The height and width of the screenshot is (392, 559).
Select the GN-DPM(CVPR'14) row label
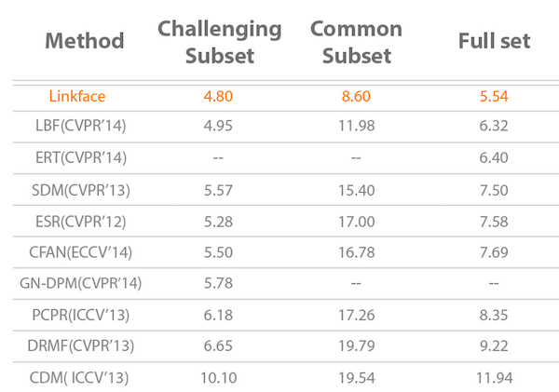(x=84, y=282)
